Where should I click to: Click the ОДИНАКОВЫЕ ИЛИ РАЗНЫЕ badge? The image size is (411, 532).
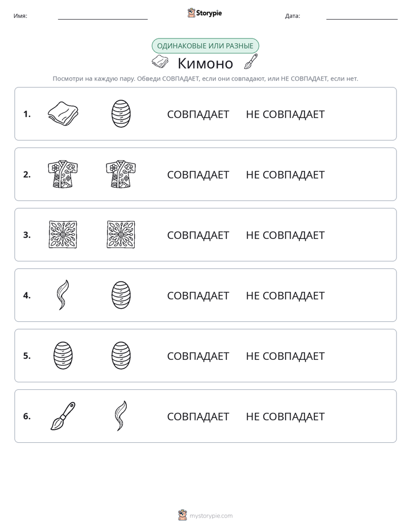coord(205,46)
